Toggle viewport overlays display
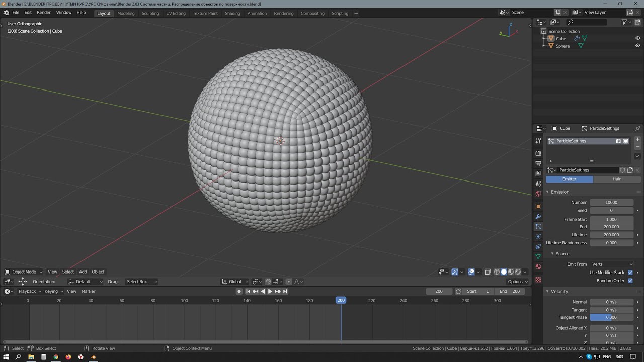This screenshot has height=362, width=644. click(x=471, y=271)
